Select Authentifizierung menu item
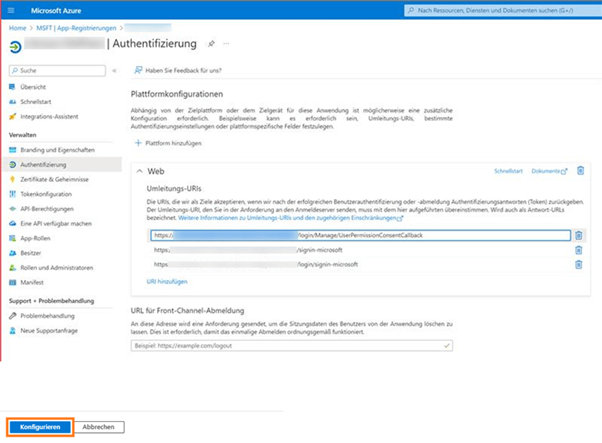This screenshot has width=602, height=443. pyautogui.click(x=62, y=165)
